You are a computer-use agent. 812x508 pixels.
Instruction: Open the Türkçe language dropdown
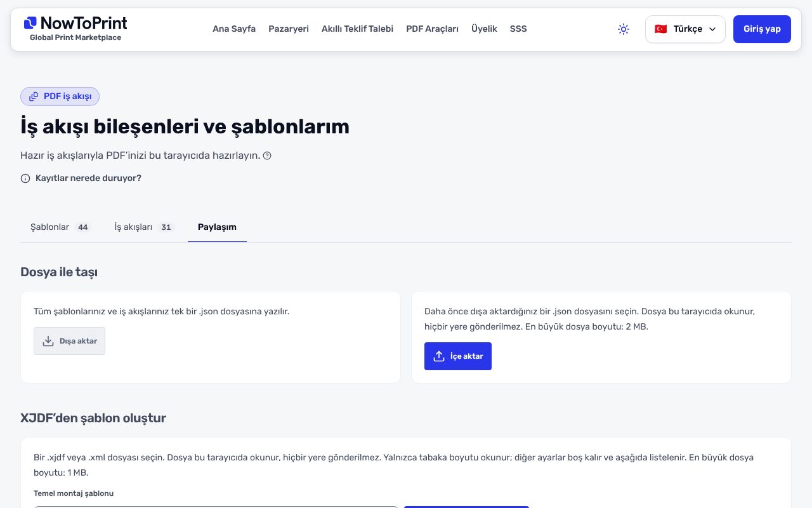[x=685, y=29]
